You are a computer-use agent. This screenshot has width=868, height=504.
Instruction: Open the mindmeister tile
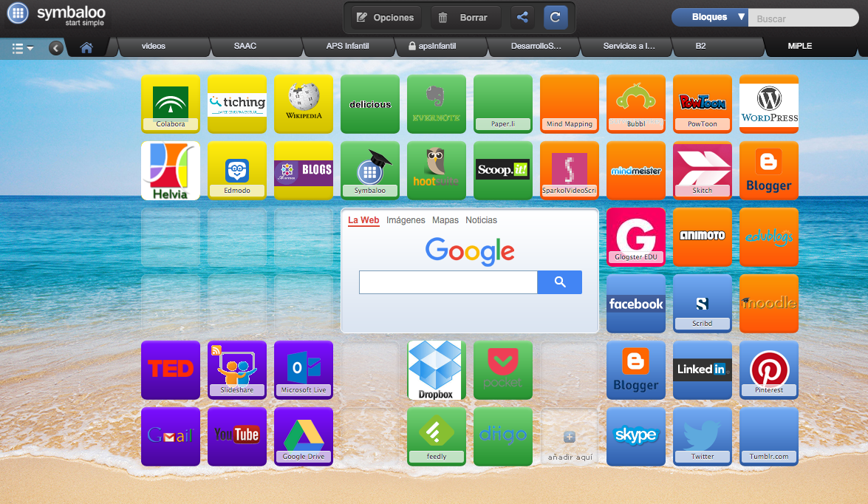pyautogui.click(x=635, y=171)
